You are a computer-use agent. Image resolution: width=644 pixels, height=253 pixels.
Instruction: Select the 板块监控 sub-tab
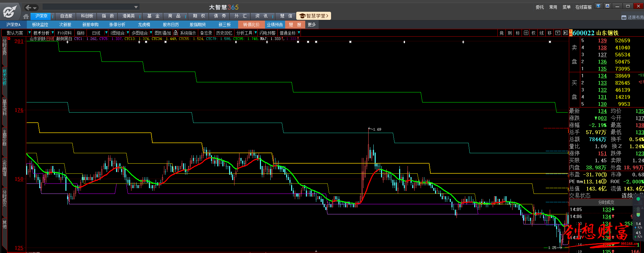40,25
